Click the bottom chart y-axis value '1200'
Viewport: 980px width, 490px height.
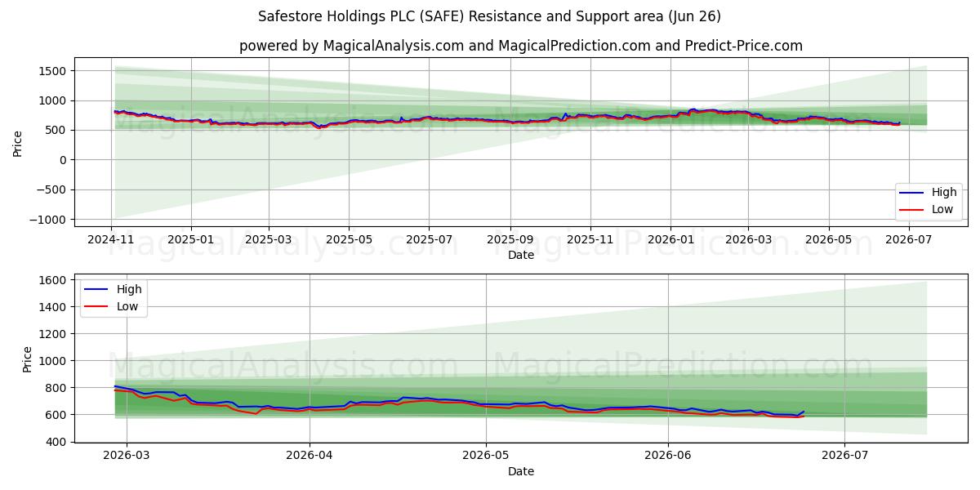[x=54, y=334]
